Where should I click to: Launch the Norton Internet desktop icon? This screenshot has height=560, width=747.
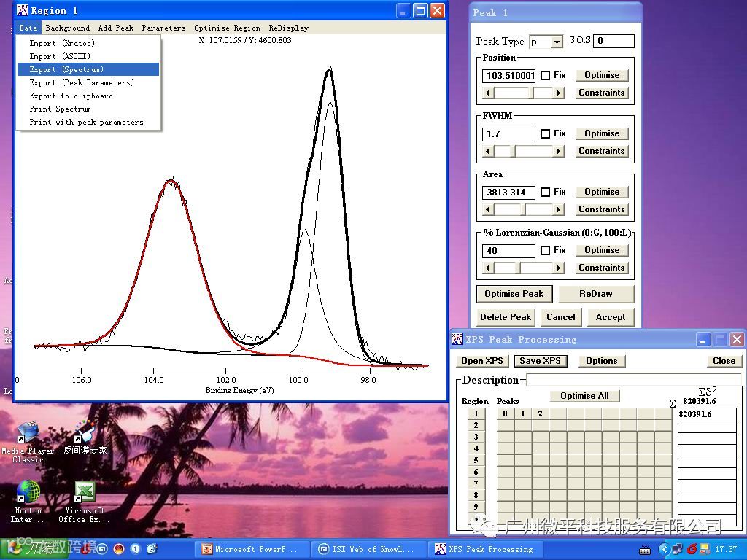(x=28, y=501)
